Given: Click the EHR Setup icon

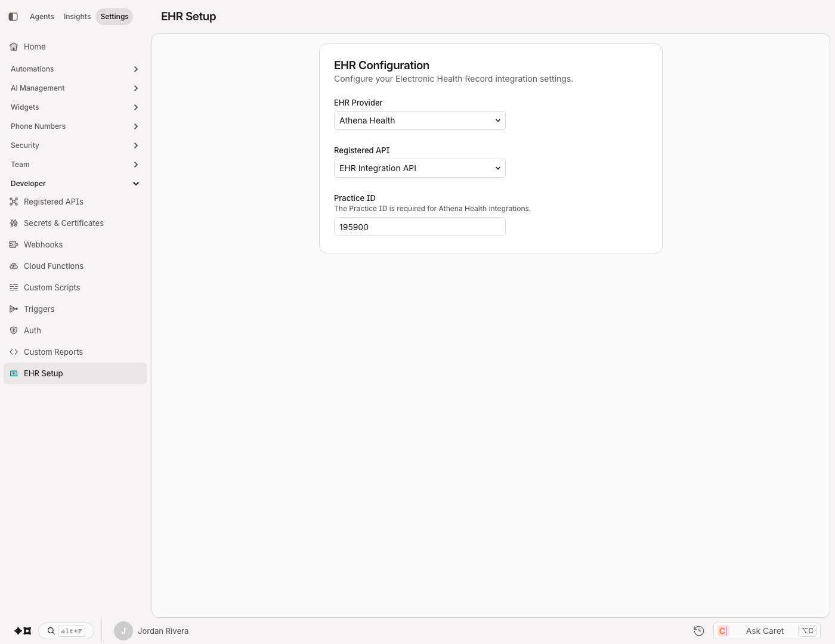Looking at the screenshot, I should point(14,373).
